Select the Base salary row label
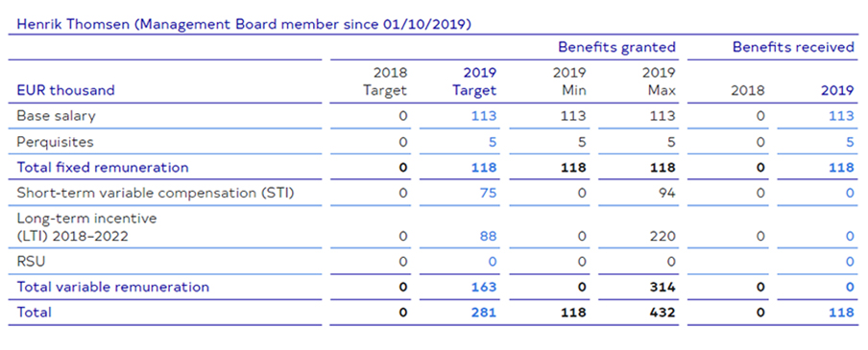 tap(56, 116)
